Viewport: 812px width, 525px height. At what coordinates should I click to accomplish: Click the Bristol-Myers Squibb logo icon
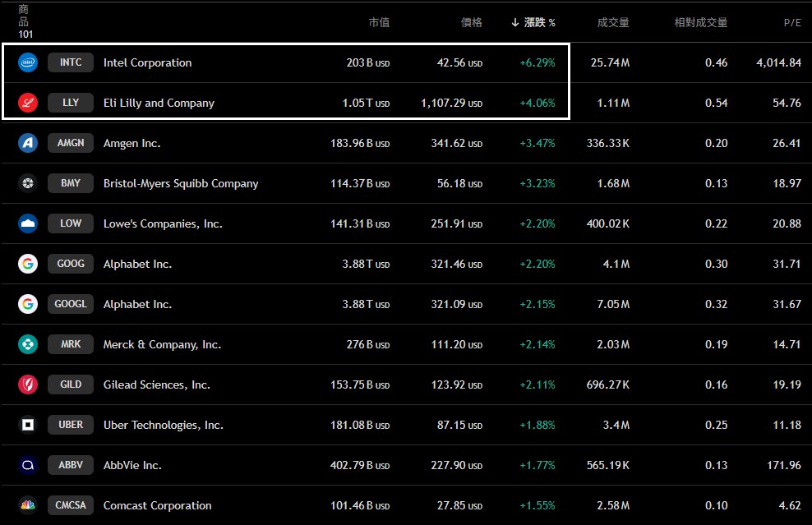coord(28,183)
